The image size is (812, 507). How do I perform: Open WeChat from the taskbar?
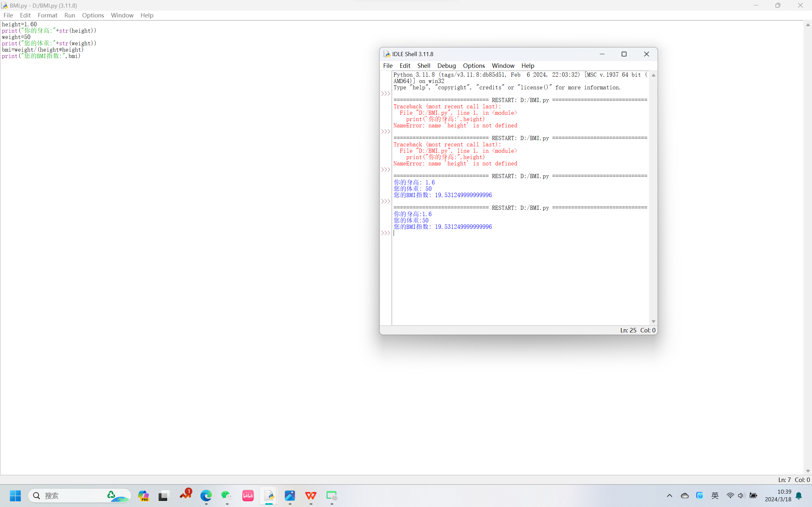[x=227, y=495]
